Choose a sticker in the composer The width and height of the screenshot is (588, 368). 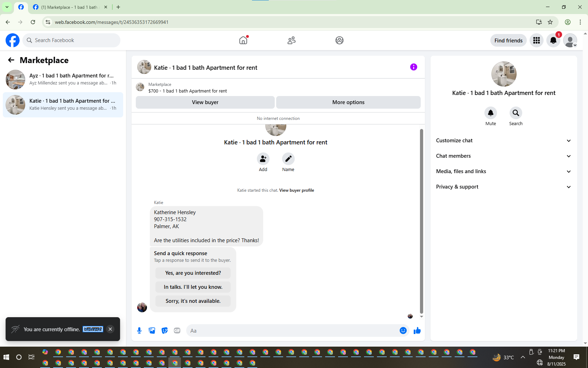point(164,330)
